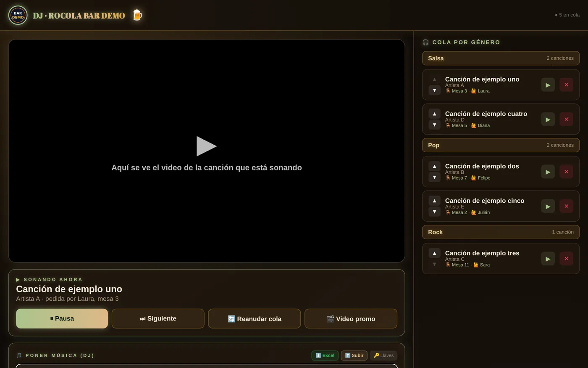Viewport: 588px width, 368px height.
Task: Move Canción de ejemplo cinco down
Action: pyautogui.click(x=434, y=212)
